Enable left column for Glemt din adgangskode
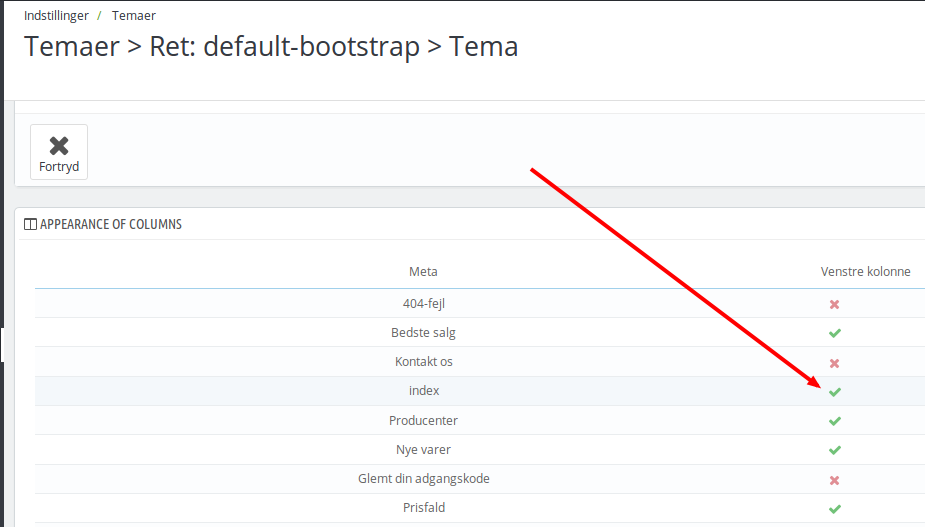925x527 pixels. [x=834, y=480]
